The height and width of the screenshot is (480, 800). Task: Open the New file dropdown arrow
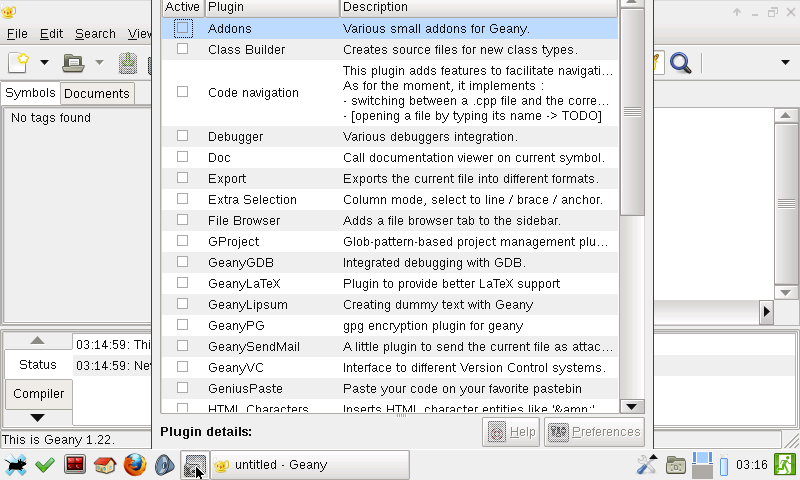(x=44, y=63)
